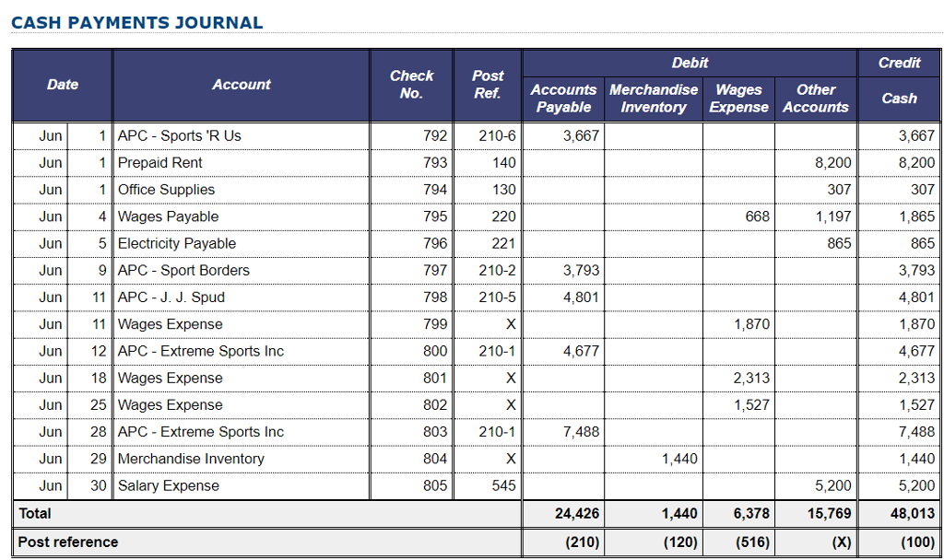Select Other Accounts amount 1,197
This screenshot has height=560, width=944.
click(833, 217)
